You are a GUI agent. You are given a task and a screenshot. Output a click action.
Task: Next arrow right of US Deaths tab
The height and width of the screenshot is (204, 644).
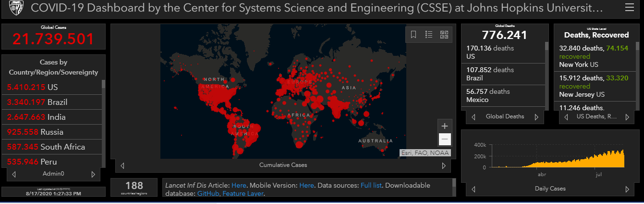click(627, 117)
